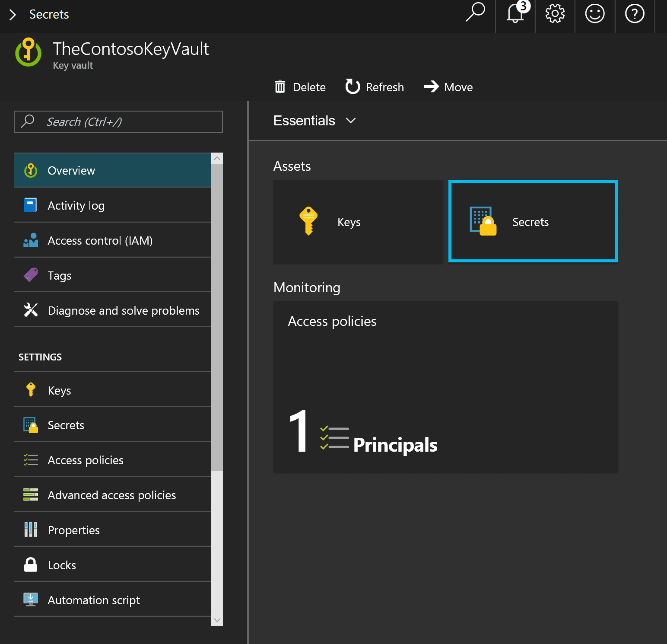Open Tags menu item

coord(112,275)
